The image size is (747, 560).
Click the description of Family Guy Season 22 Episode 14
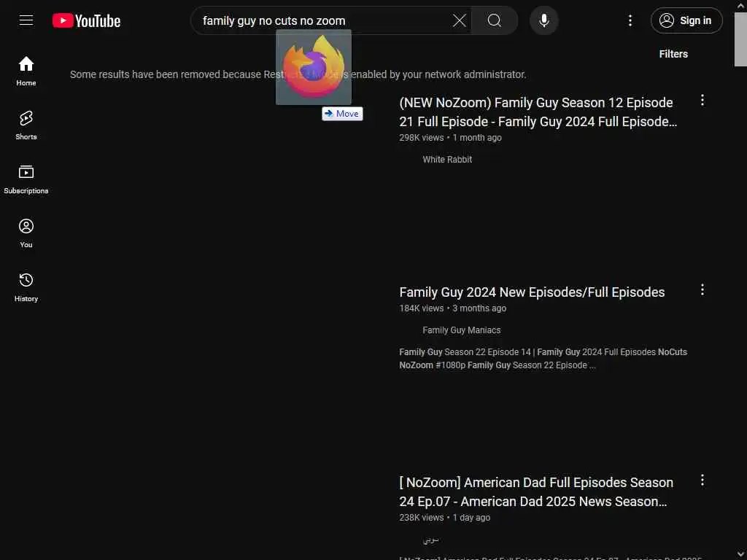coord(543,359)
